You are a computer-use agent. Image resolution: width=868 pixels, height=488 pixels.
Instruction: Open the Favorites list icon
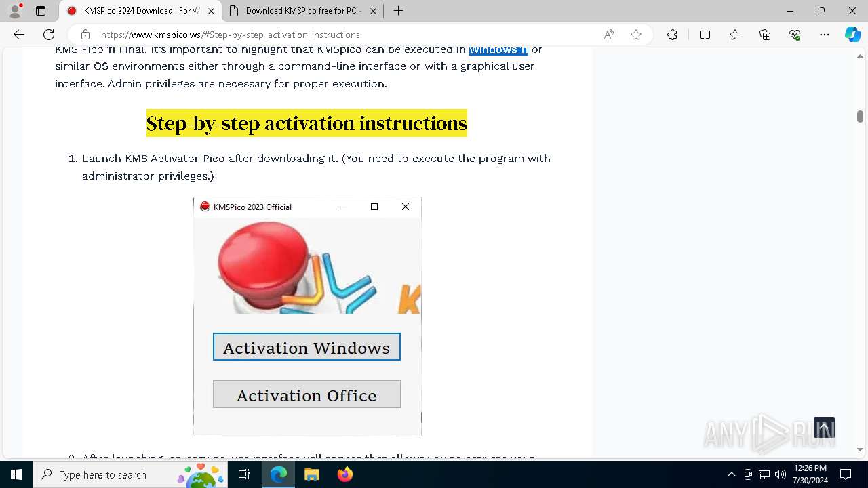coord(735,35)
